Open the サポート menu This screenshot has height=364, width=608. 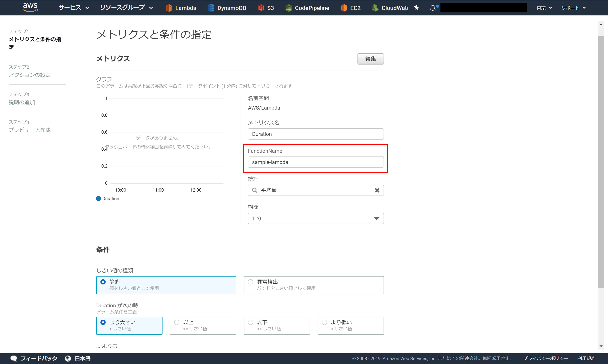[573, 8]
